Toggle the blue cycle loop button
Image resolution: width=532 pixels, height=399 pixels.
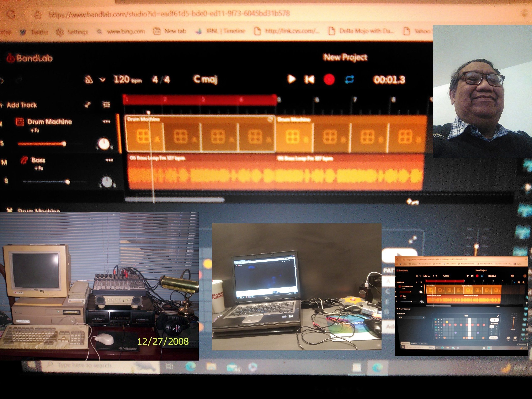349,79
